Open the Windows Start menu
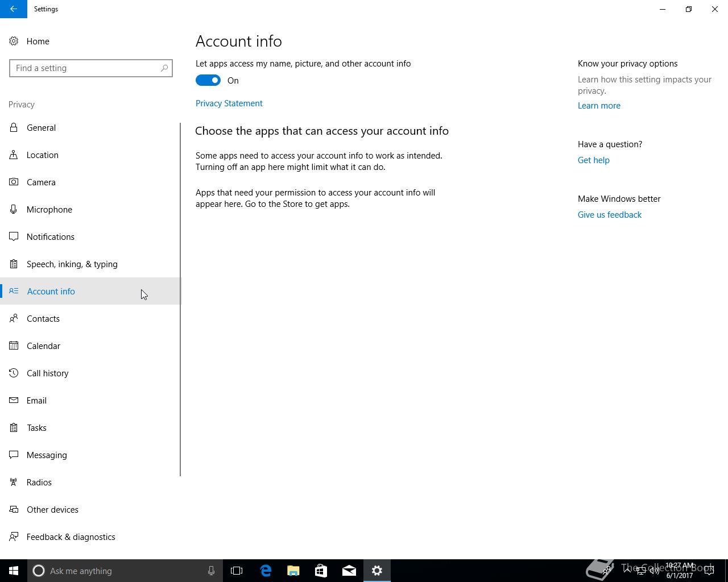 (x=14, y=571)
